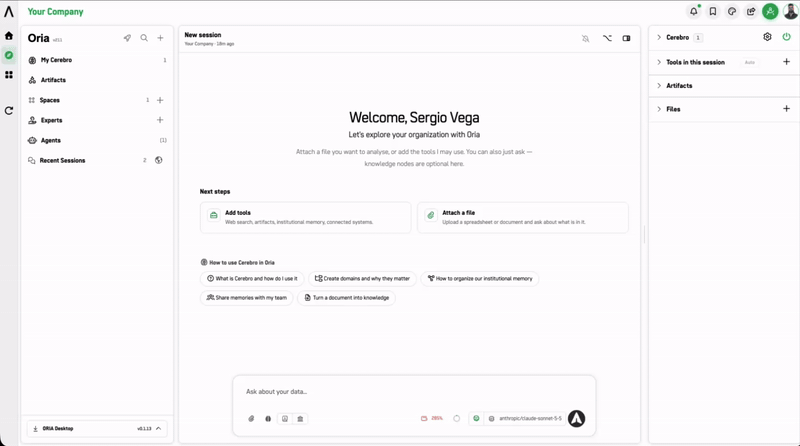This screenshot has height=446, width=800.
Task: Select 'What is Cerebro and how do I use it'
Action: (252, 279)
